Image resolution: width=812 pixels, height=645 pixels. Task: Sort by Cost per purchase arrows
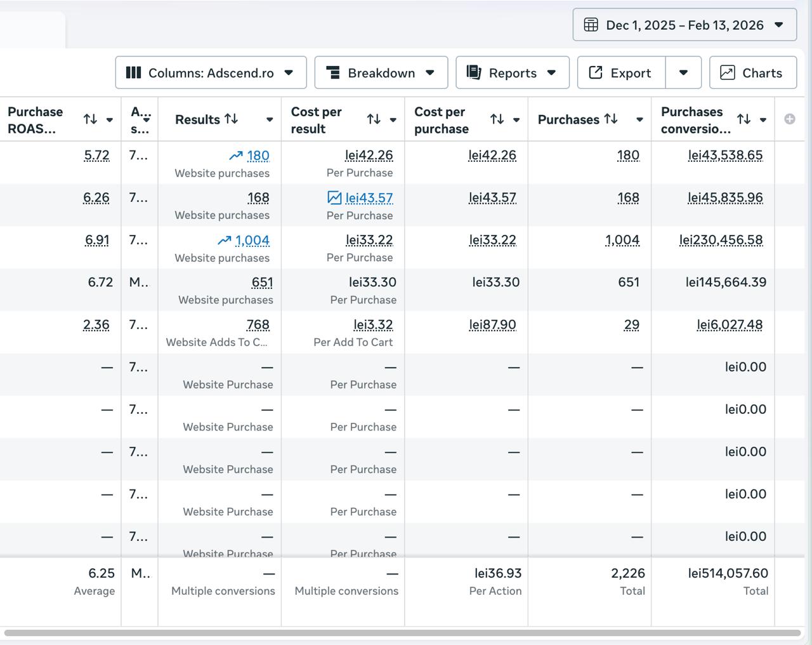point(497,119)
